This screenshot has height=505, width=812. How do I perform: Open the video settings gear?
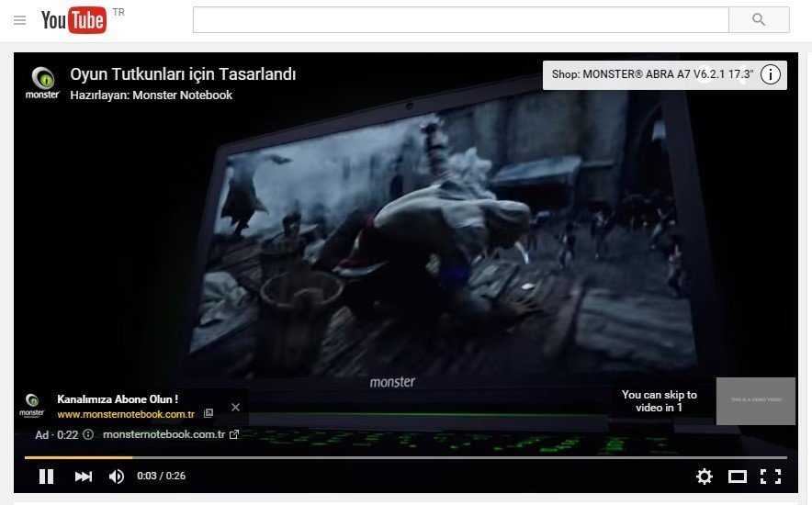click(705, 476)
